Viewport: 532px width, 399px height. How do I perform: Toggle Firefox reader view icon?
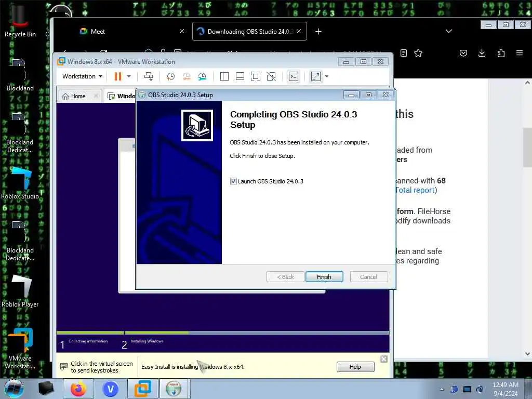[x=403, y=53]
